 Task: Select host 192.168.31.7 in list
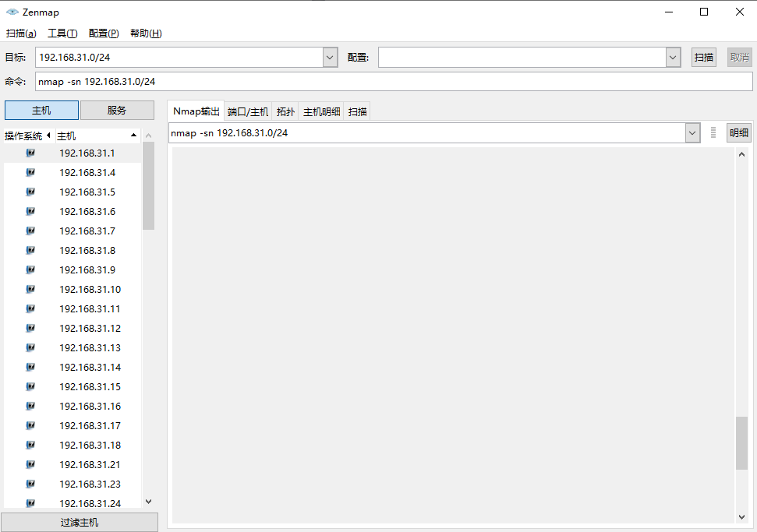coord(73,231)
